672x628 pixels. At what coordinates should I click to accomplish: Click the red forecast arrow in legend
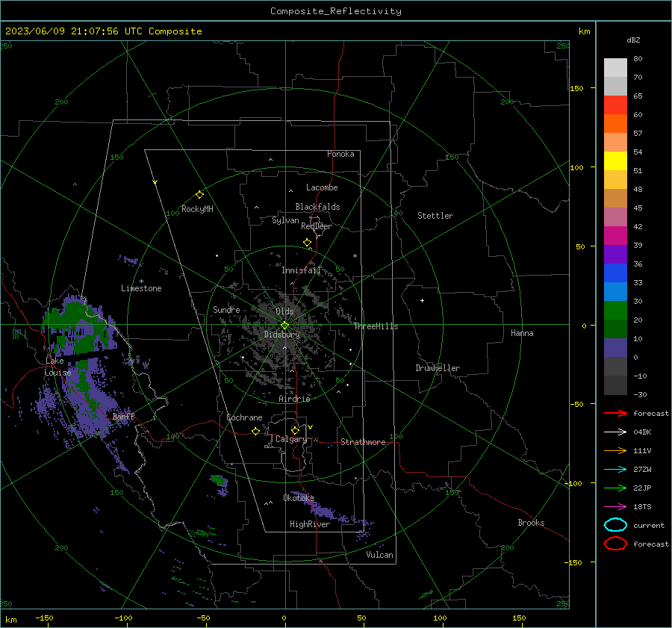pos(615,413)
